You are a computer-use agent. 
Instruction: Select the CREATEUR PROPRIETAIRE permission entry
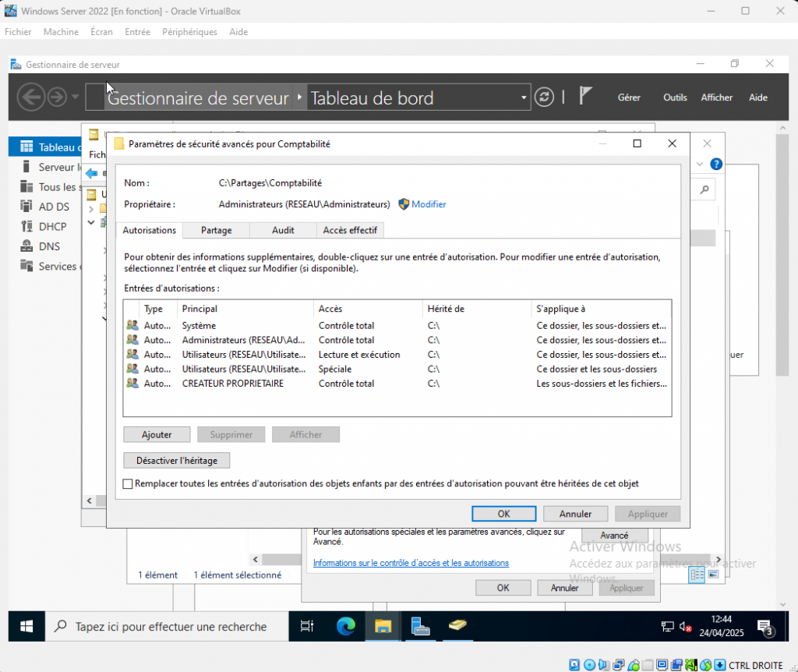(232, 384)
